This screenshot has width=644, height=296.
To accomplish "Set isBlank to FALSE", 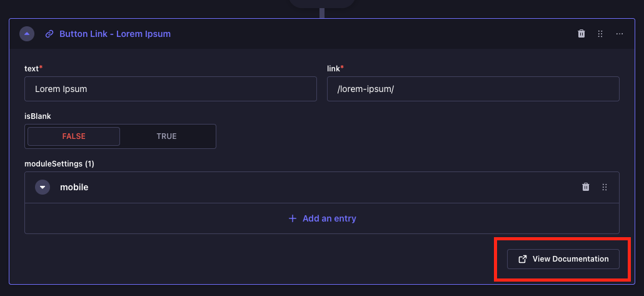I will (x=74, y=136).
